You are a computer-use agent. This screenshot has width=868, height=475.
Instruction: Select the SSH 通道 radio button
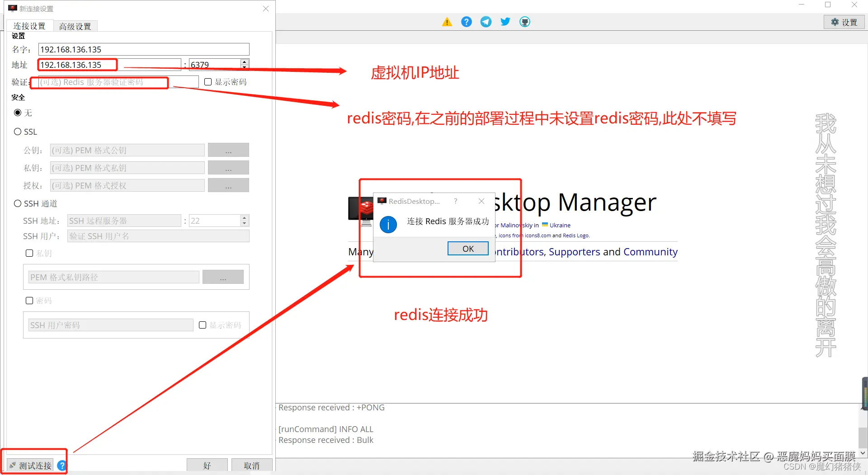tap(18, 203)
